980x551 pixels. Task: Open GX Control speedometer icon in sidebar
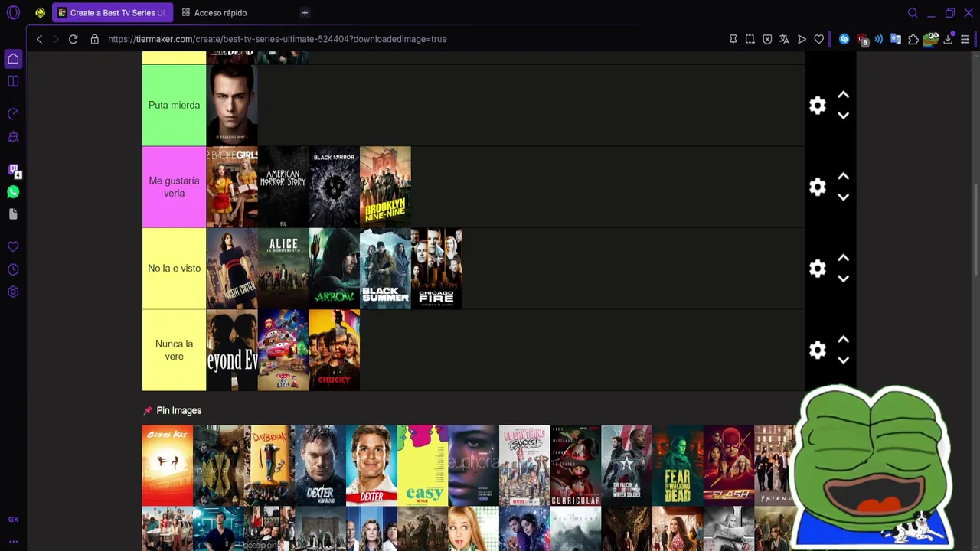tap(13, 114)
